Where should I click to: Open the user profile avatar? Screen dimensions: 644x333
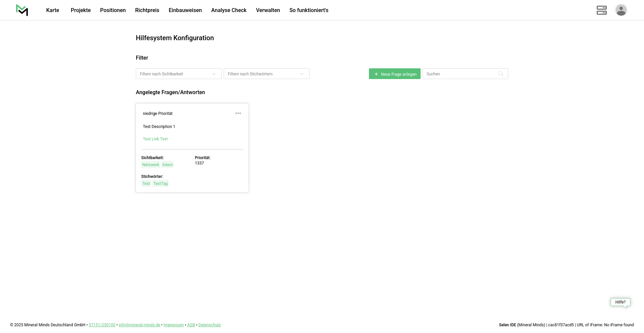click(x=621, y=10)
